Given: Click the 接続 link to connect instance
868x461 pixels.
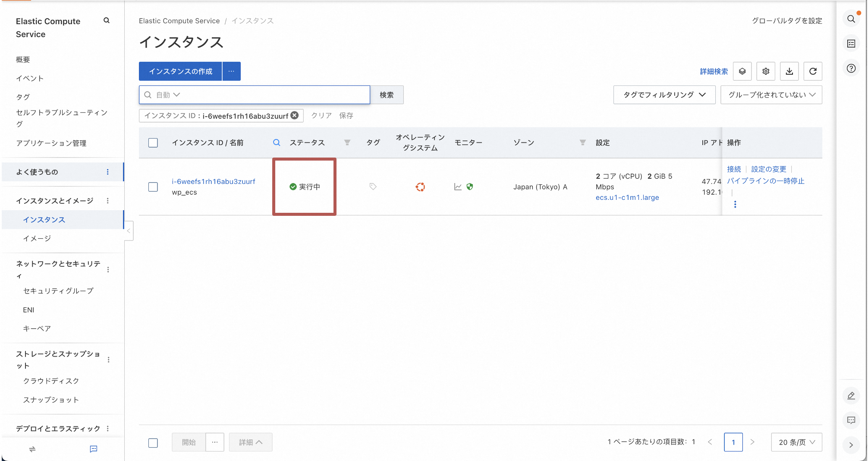Looking at the screenshot, I should click(733, 169).
